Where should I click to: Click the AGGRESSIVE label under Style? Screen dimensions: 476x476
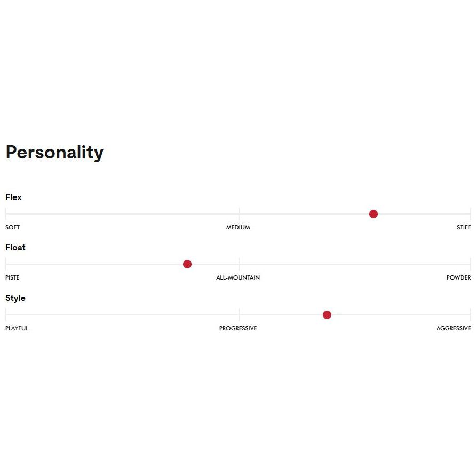coord(454,328)
